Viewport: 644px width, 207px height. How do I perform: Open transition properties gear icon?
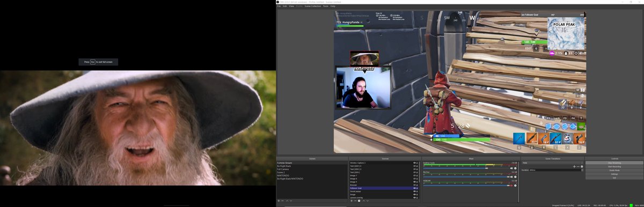click(x=582, y=167)
